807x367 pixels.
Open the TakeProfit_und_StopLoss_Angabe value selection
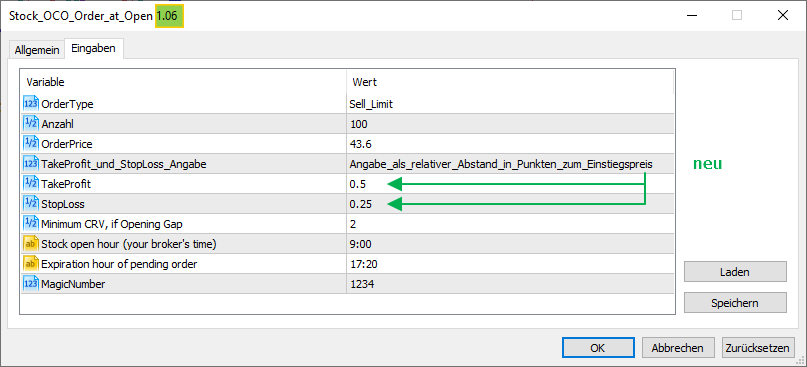coord(510,164)
